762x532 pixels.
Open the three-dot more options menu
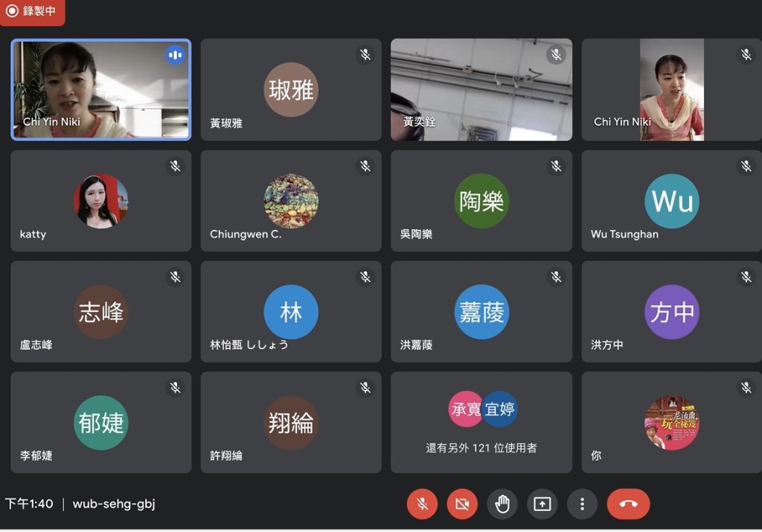pos(582,504)
